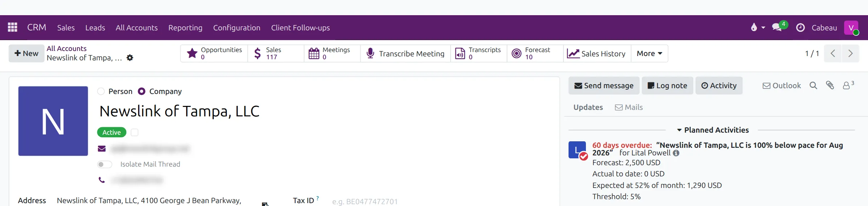Click the email envelope icon on form

[102, 149]
